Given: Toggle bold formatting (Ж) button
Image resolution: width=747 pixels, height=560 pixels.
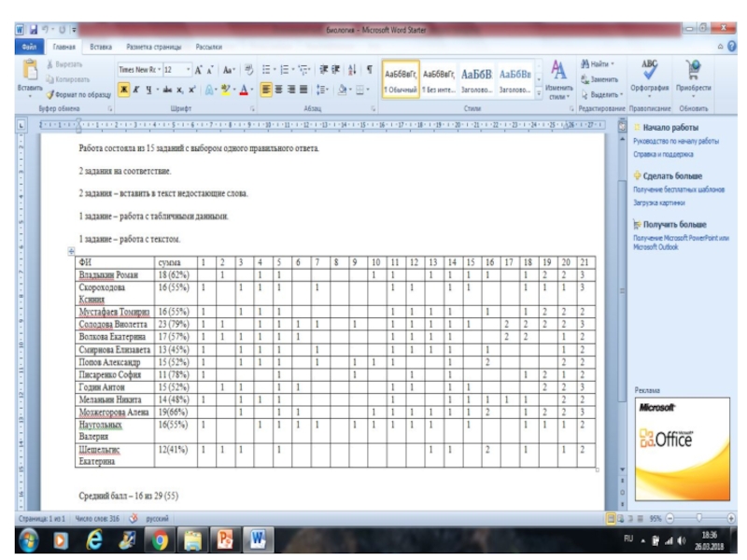Looking at the screenshot, I should (122, 93).
